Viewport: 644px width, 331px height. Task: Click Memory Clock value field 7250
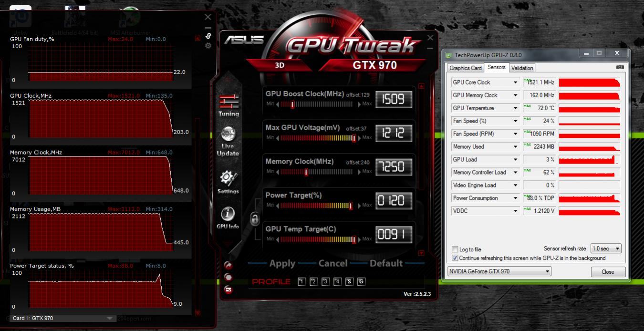(x=394, y=166)
